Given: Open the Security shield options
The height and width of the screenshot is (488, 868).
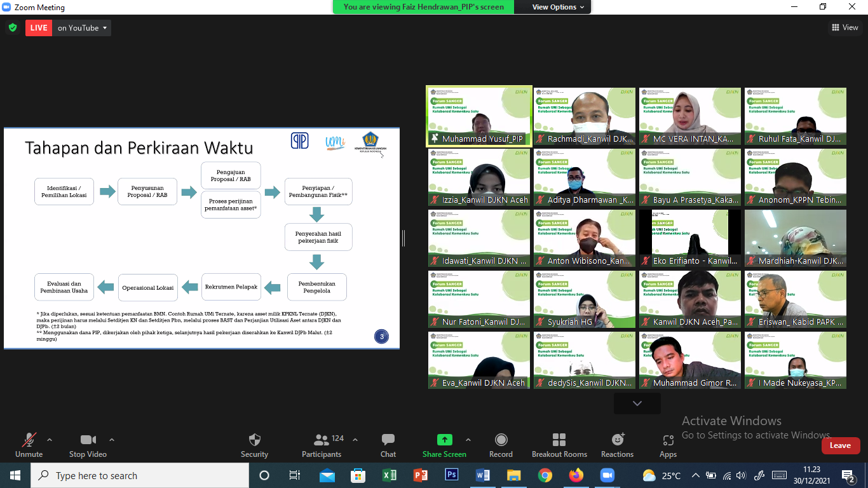Looking at the screenshot, I should (254, 445).
